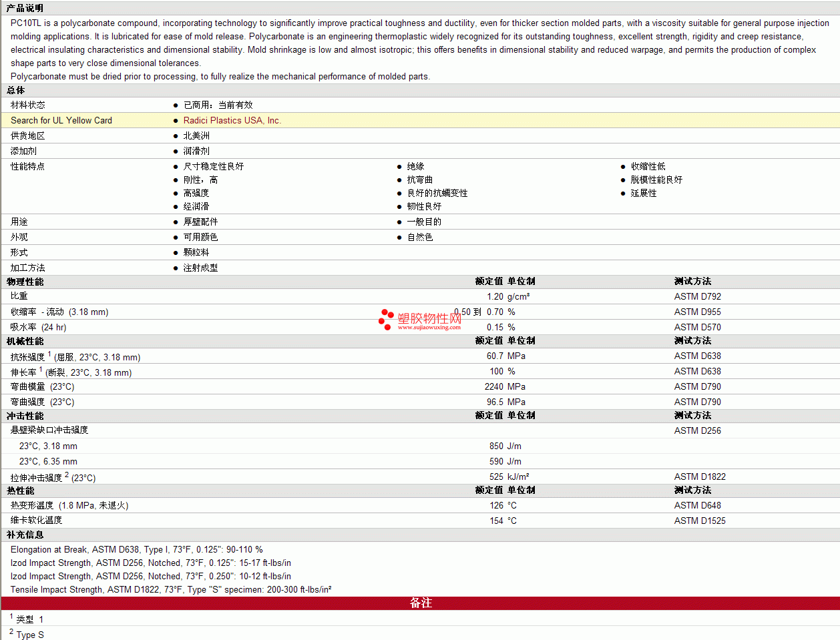Select the form value 颗粒料
Screen dimensions: 840x640
click(x=196, y=252)
